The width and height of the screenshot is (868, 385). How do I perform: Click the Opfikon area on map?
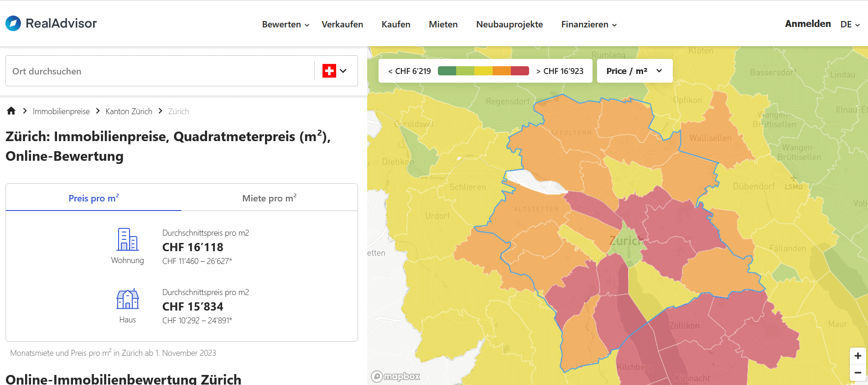[687, 100]
